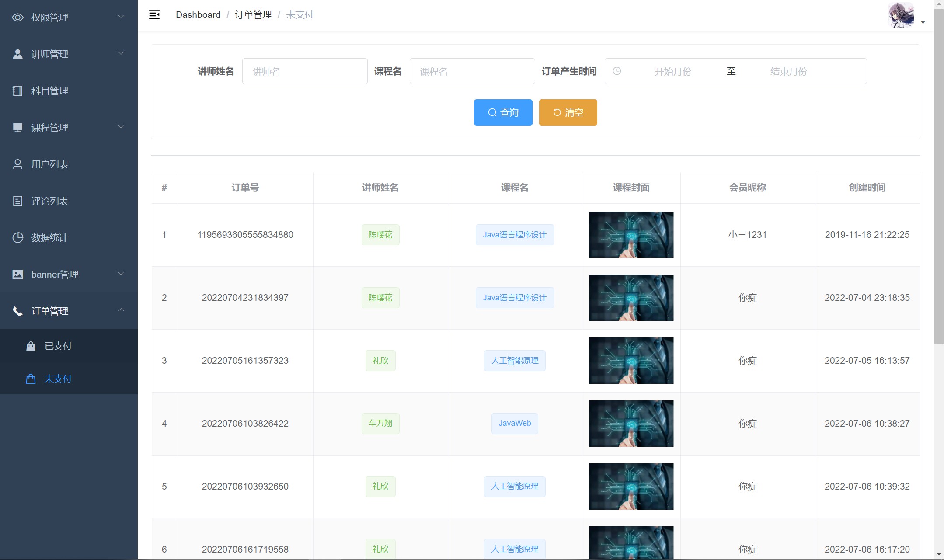Screen dimensions: 944x560
Task: Focus the 讲师名 input field
Action: tap(305, 71)
